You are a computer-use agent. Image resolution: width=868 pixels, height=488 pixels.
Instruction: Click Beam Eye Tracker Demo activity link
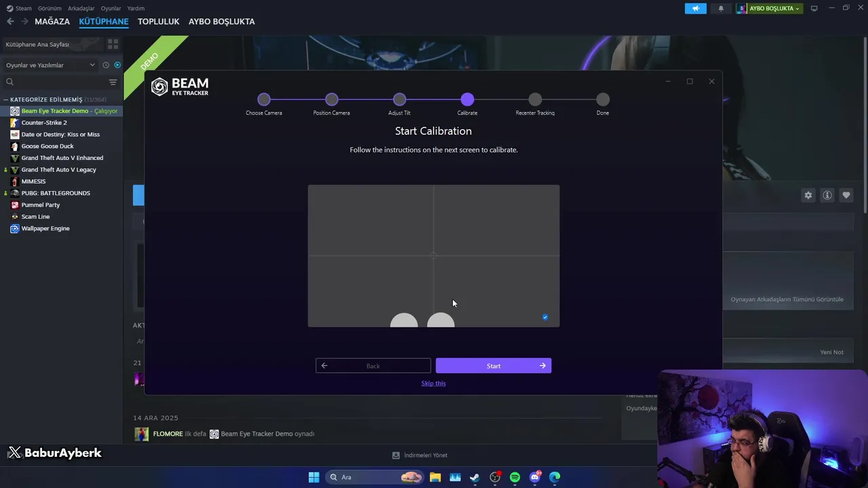(x=256, y=434)
